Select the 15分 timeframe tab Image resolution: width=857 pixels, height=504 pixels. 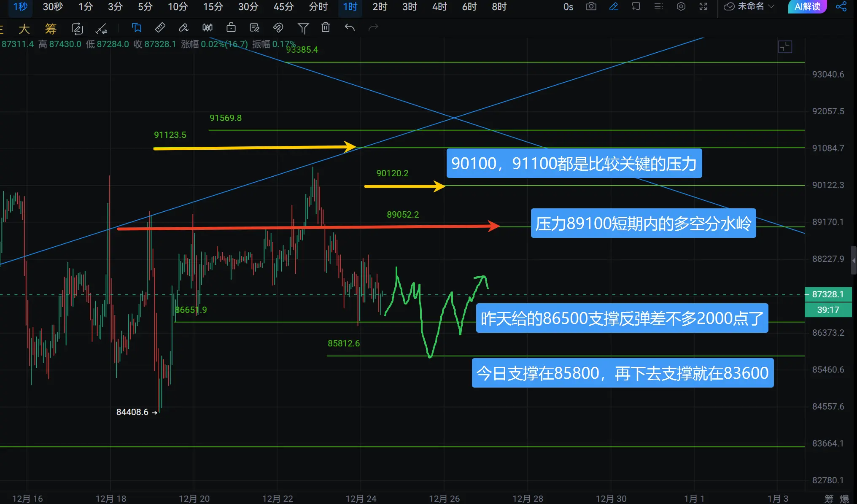pos(213,6)
